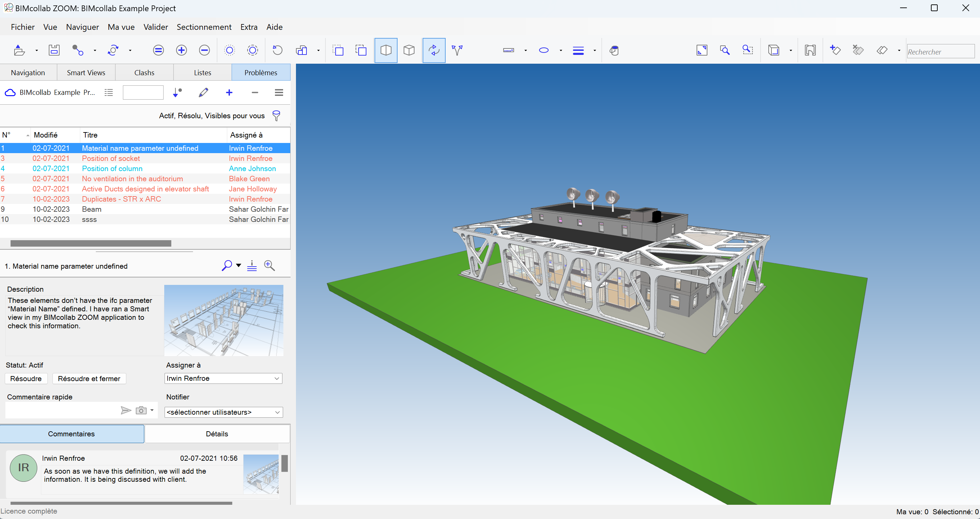Click the zoom extents diagonal arrows icon
Image resolution: width=980 pixels, height=519 pixels.
coord(702,50)
